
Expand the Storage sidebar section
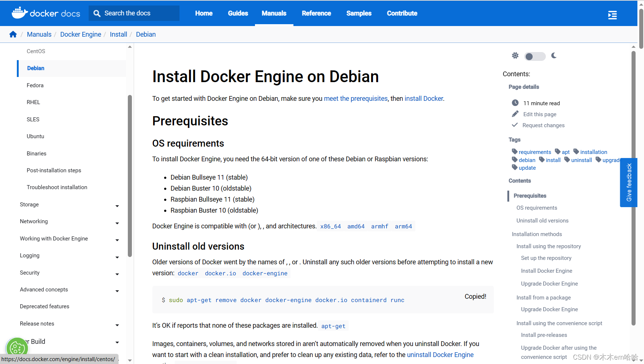click(x=117, y=206)
